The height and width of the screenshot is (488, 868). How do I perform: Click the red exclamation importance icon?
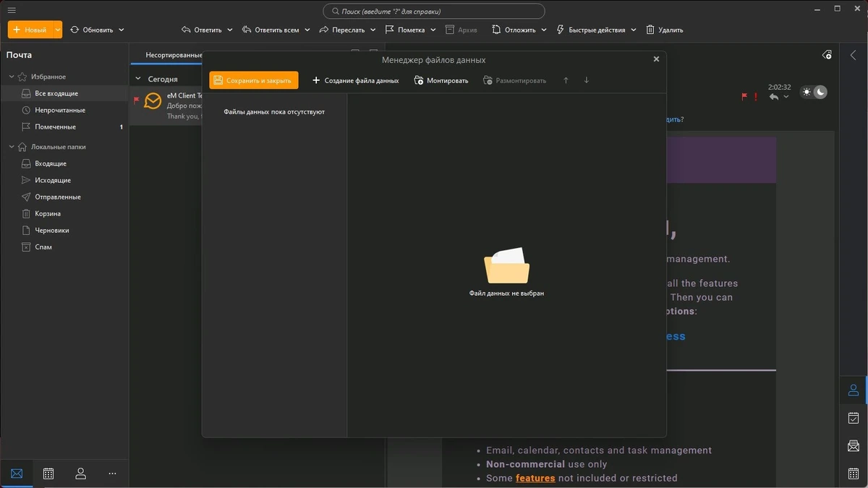click(755, 96)
